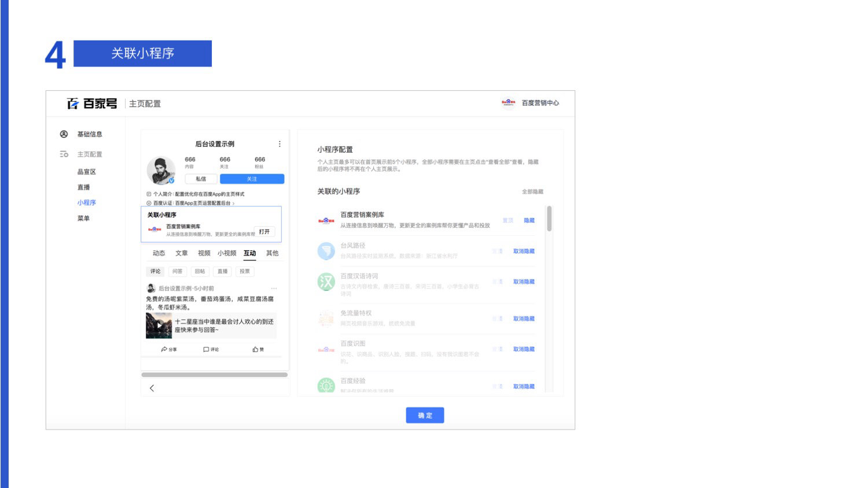868x488 pixels.
Task: Click 取消隐藏 for 免流量特权
Action: point(524,319)
